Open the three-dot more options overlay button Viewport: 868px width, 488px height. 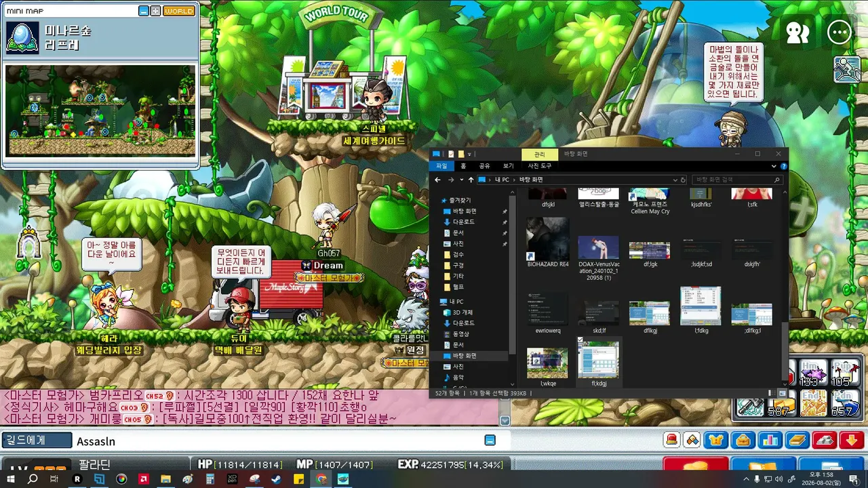coord(840,31)
